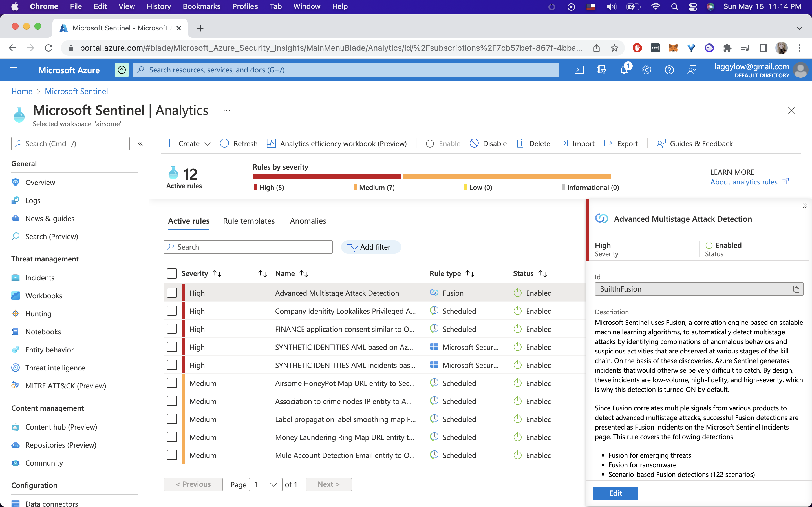This screenshot has height=507, width=812.
Task: Collapse the rule details pane
Action: click(805, 206)
